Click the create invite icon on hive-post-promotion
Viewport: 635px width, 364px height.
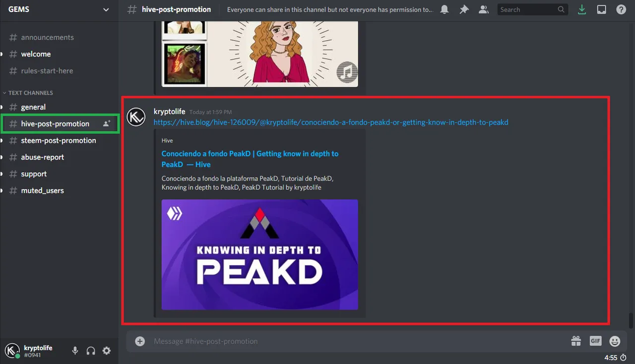click(107, 123)
